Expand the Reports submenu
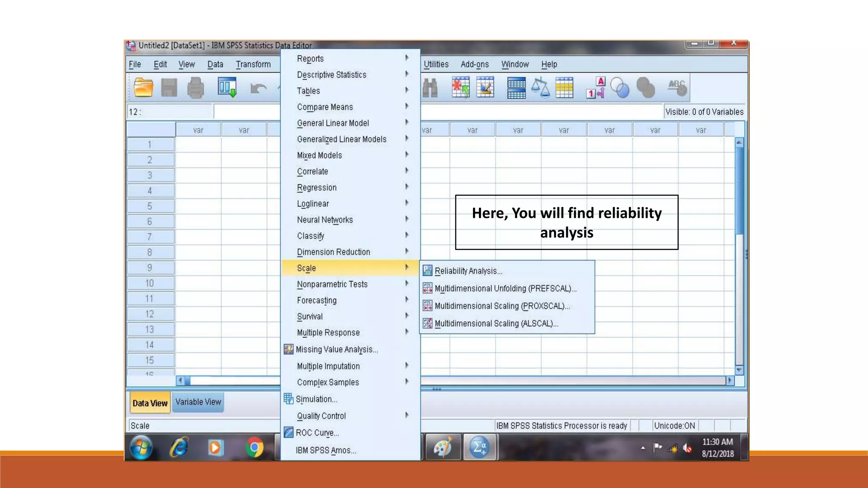This screenshot has height=488, width=868. (x=350, y=58)
